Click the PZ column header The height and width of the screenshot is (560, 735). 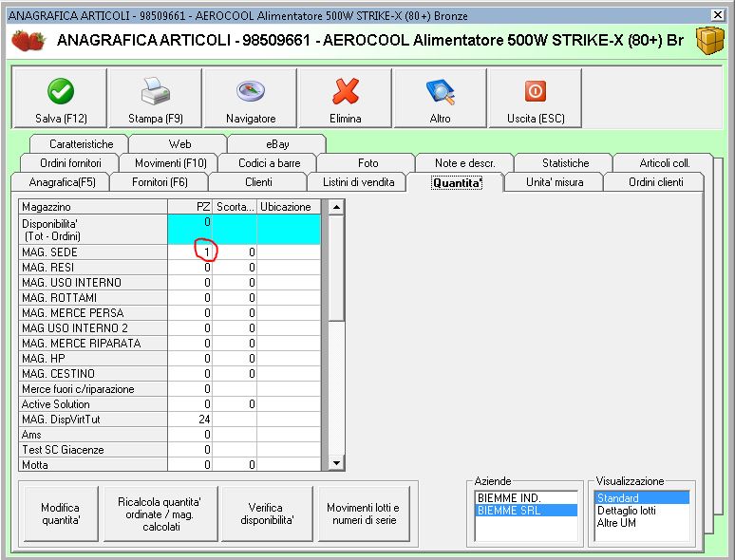190,207
